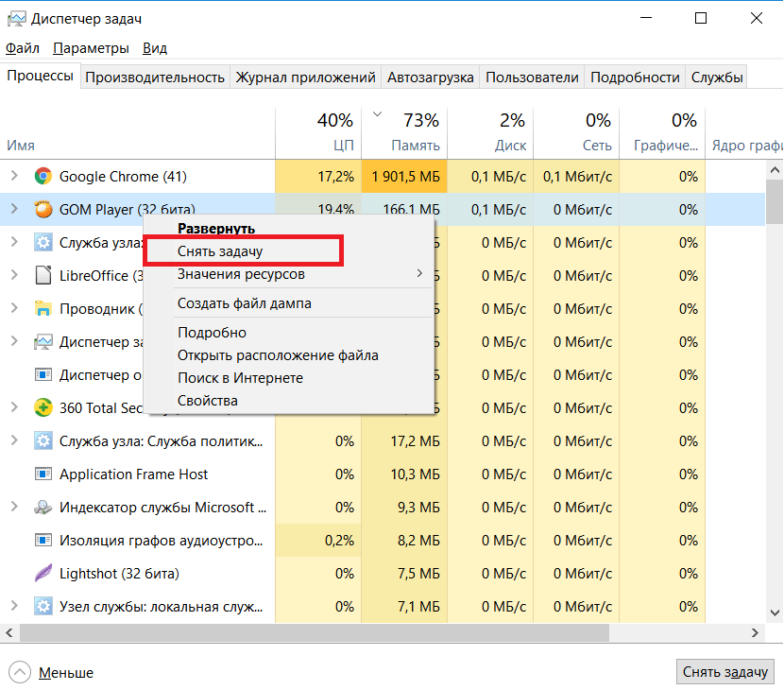
Task: Switch to the Пользователи tab
Action: pyautogui.click(x=532, y=78)
